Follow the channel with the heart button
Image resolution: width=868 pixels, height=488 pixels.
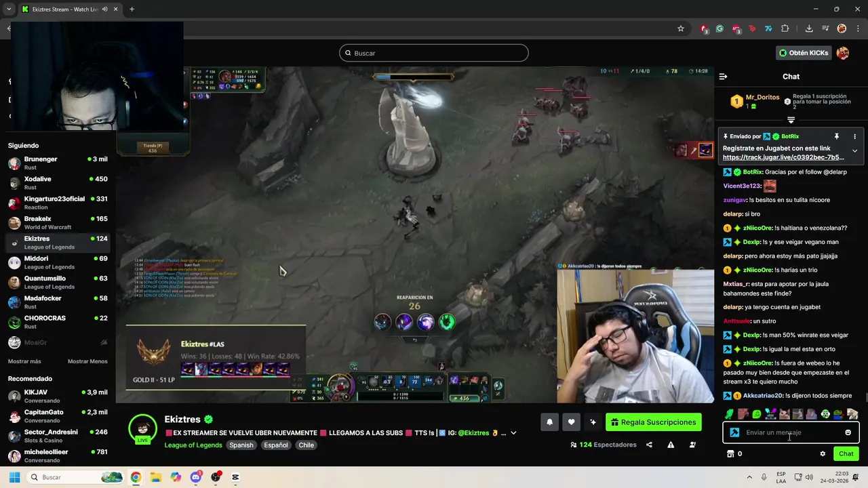pos(571,422)
